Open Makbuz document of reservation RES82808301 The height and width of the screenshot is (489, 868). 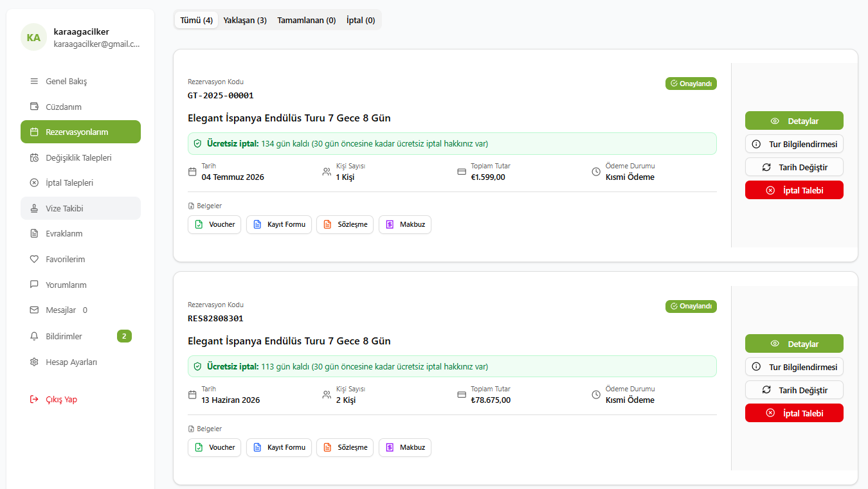click(404, 447)
